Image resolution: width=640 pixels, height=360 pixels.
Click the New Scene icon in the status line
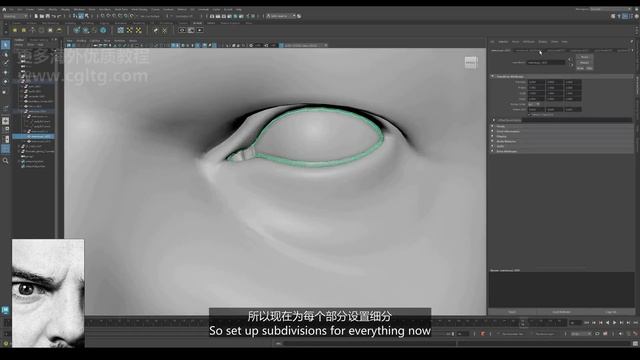[36, 16]
